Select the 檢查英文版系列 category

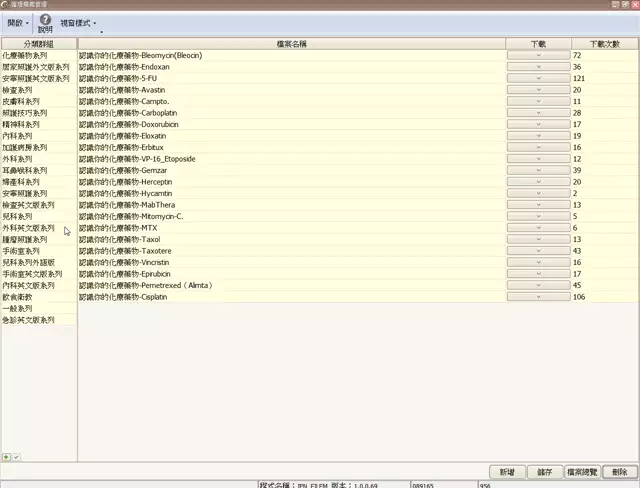[39, 204]
